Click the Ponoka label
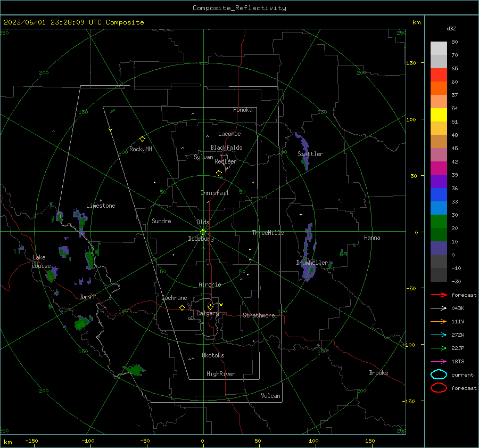The image size is (479, 448). point(243,110)
